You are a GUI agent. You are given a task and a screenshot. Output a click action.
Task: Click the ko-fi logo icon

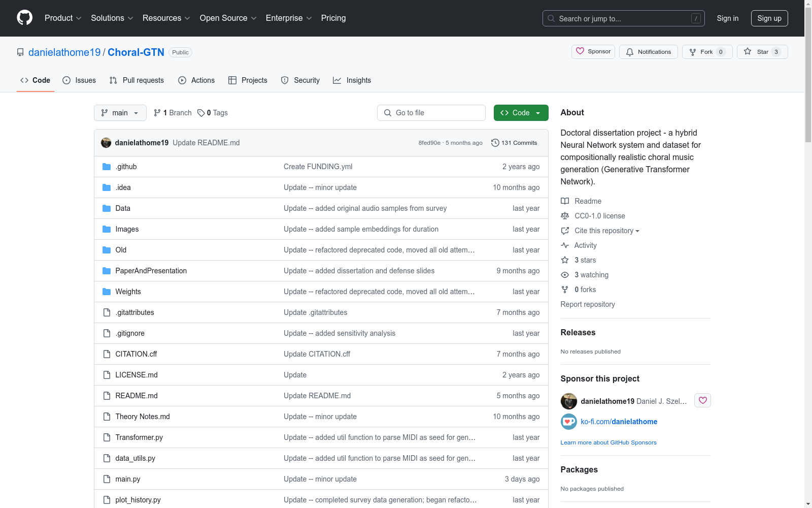(569, 422)
